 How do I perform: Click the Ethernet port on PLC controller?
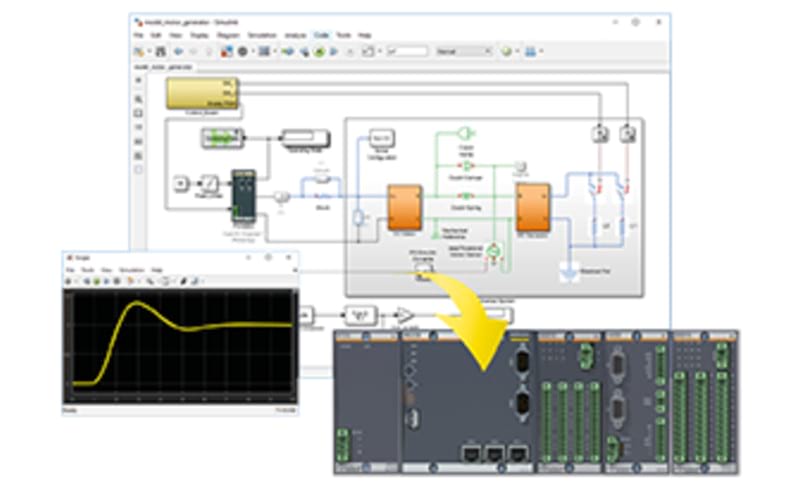click(468, 452)
